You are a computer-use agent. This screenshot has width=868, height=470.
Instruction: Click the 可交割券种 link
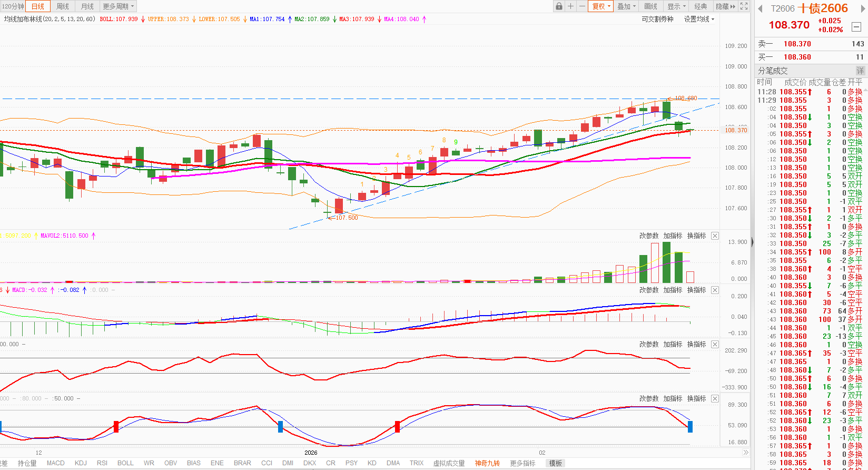pyautogui.click(x=657, y=19)
